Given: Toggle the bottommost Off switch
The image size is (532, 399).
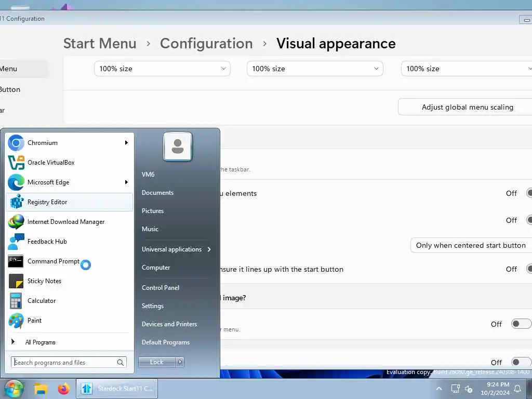Looking at the screenshot, I should click(x=521, y=362).
